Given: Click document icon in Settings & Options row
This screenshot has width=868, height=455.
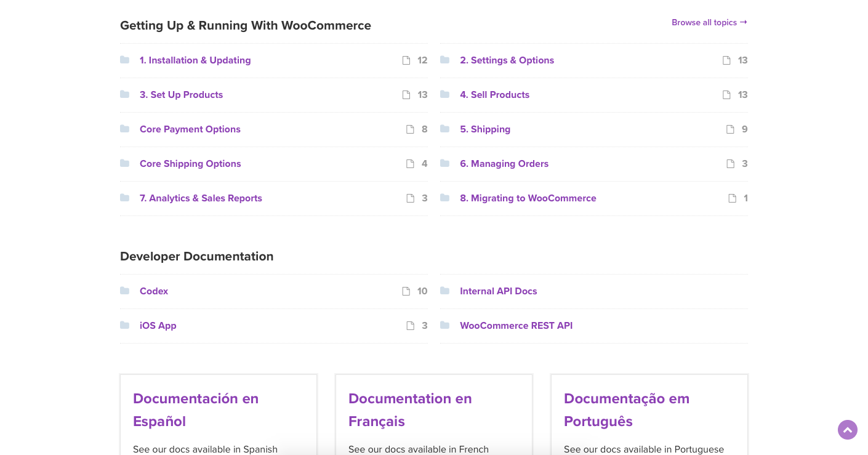Looking at the screenshot, I should [726, 60].
